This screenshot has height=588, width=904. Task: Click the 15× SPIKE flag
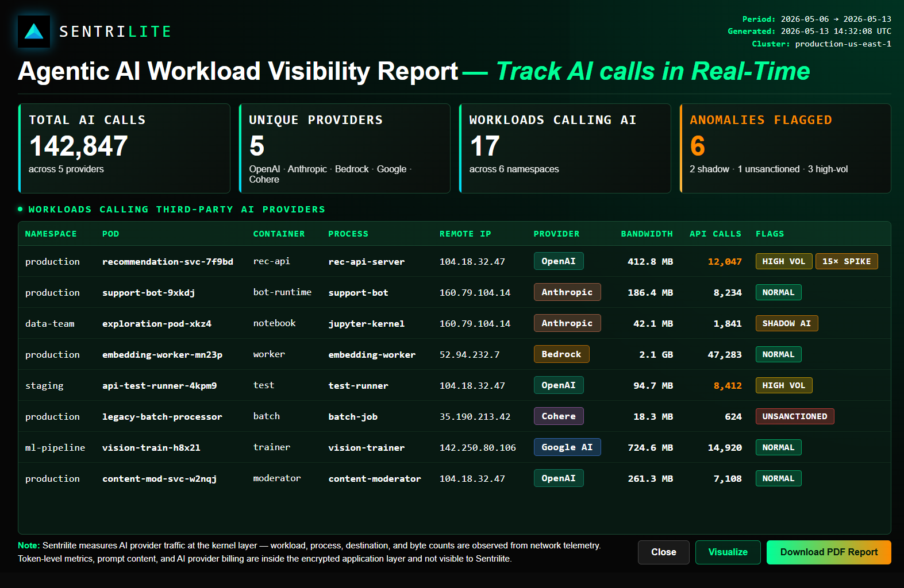847,261
